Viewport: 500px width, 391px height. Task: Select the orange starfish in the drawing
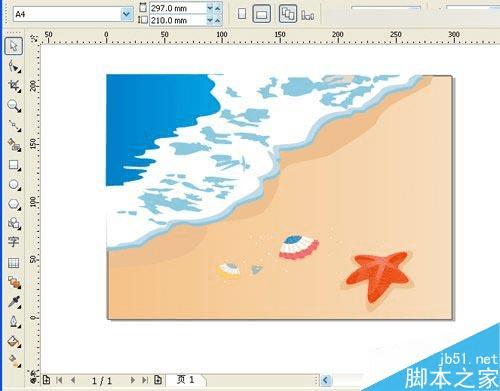pyautogui.click(x=379, y=275)
